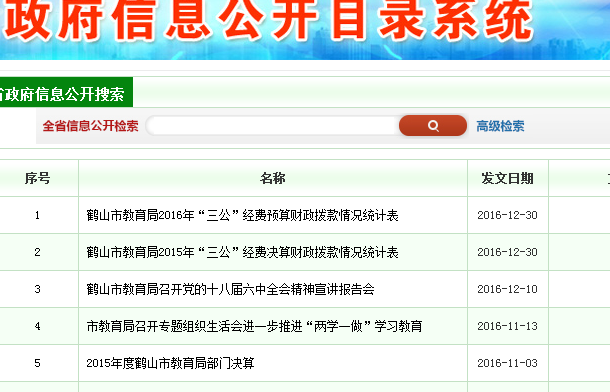
Task: Open 党的十八届六中全会精神宣讲报告会 entry
Action: [230, 289]
